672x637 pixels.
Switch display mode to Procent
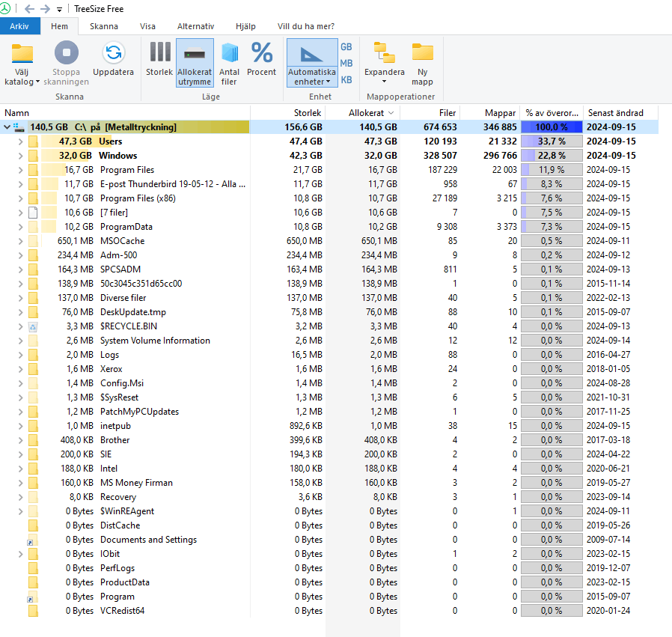261,59
